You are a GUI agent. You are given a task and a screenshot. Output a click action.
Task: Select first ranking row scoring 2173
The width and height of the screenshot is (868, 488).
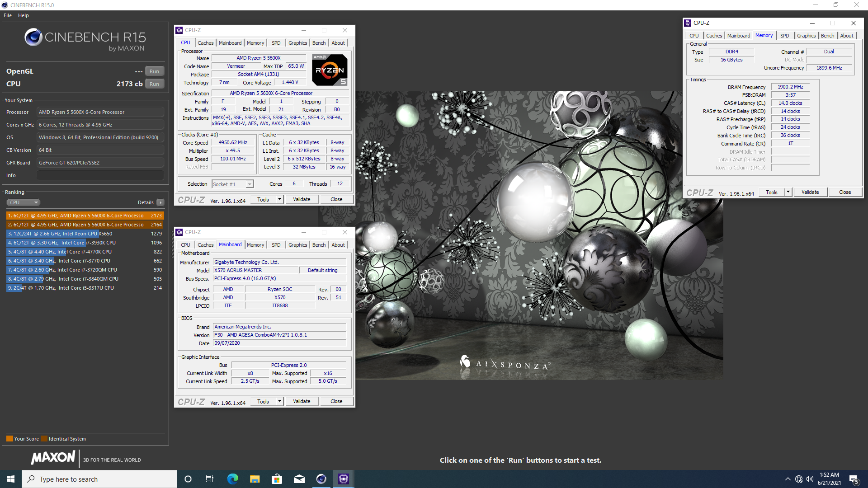(85, 216)
